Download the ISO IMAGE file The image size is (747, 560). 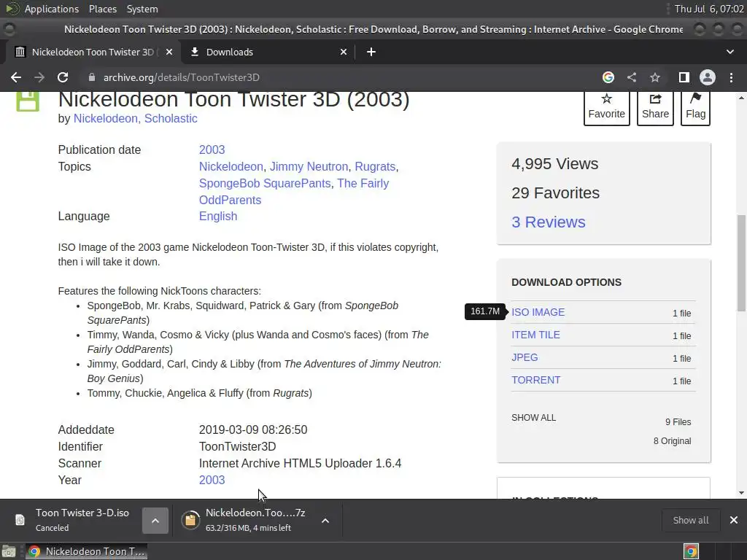[x=538, y=312]
